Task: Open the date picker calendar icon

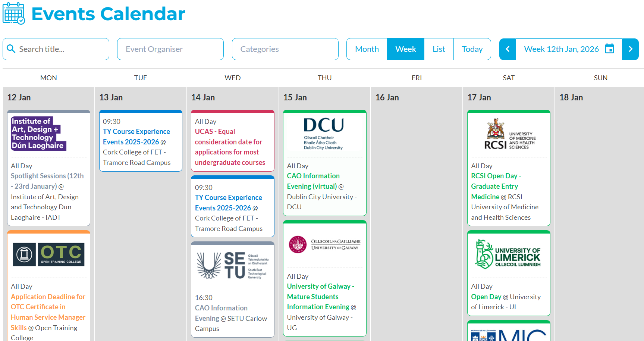Action: 609,49
